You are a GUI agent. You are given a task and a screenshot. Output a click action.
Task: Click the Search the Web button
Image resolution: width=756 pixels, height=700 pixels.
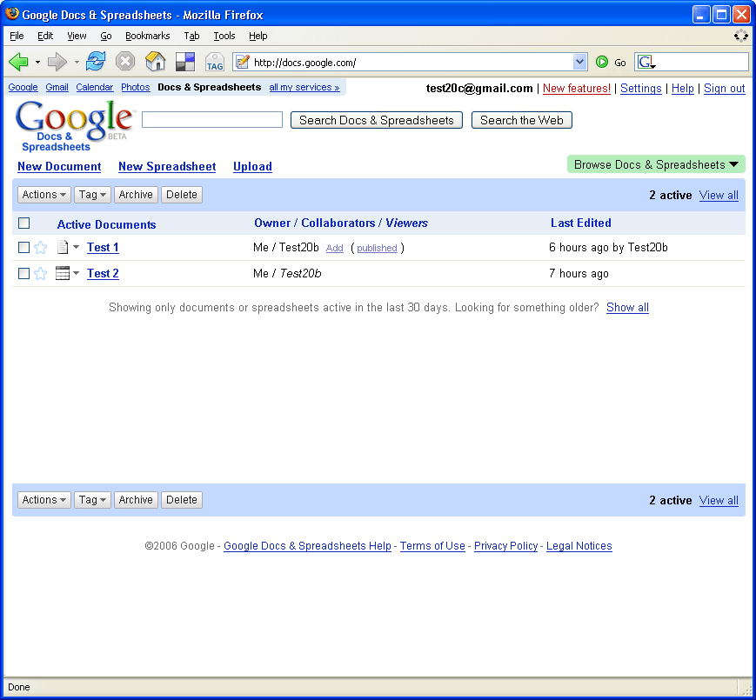(x=522, y=120)
